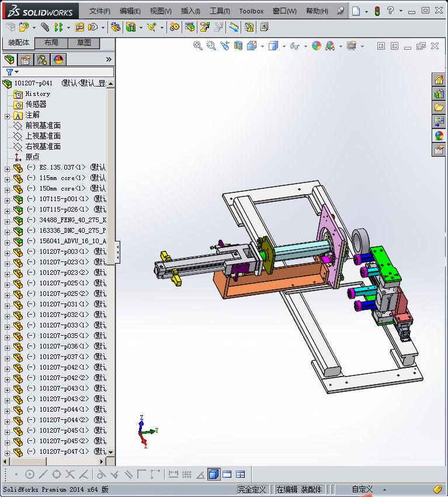Open the Bill of Materials icon
Image resolution: width=448 pixels, height=497 pixels.
pyautogui.click(x=190, y=27)
